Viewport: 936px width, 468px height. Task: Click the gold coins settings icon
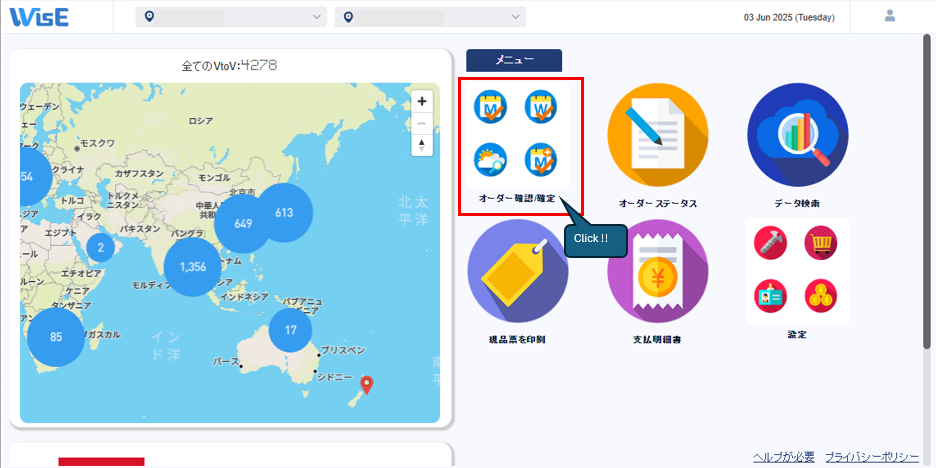(x=821, y=294)
